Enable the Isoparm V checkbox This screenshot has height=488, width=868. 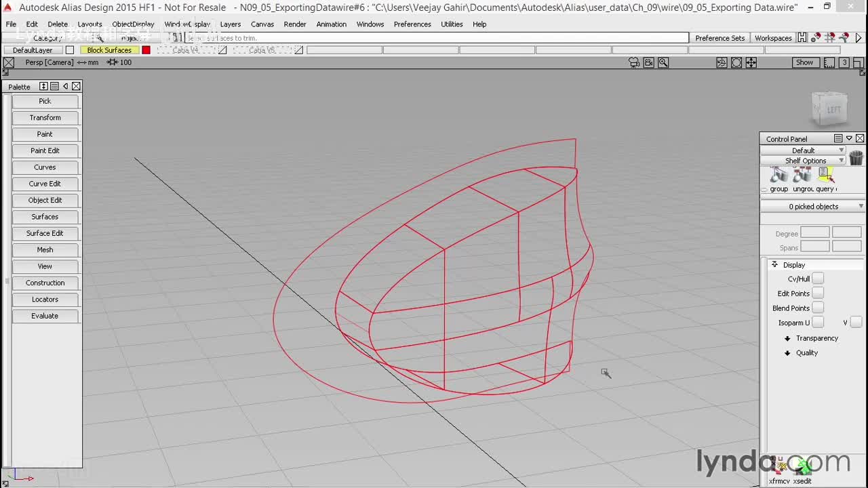(856, 323)
